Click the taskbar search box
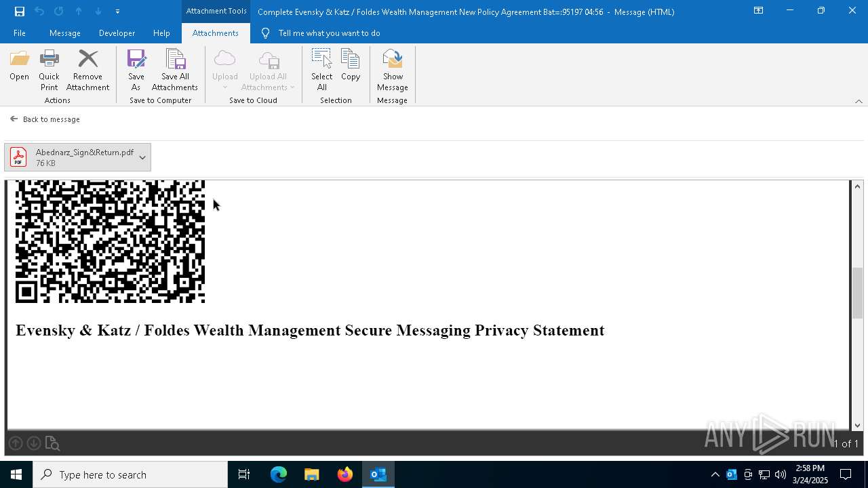The image size is (868, 488). point(130,474)
